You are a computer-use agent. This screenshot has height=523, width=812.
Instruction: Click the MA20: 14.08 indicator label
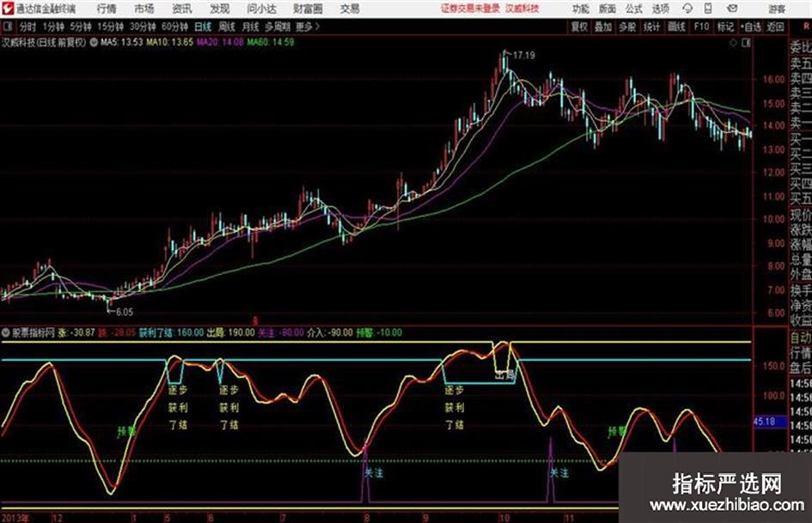pos(220,42)
